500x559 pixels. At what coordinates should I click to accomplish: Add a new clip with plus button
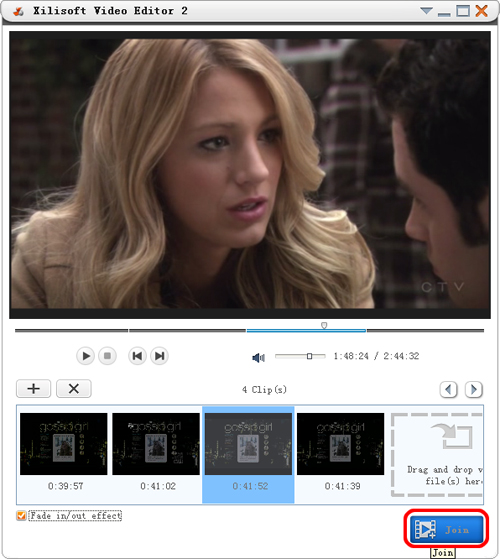pyautogui.click(x=33, y=389)
